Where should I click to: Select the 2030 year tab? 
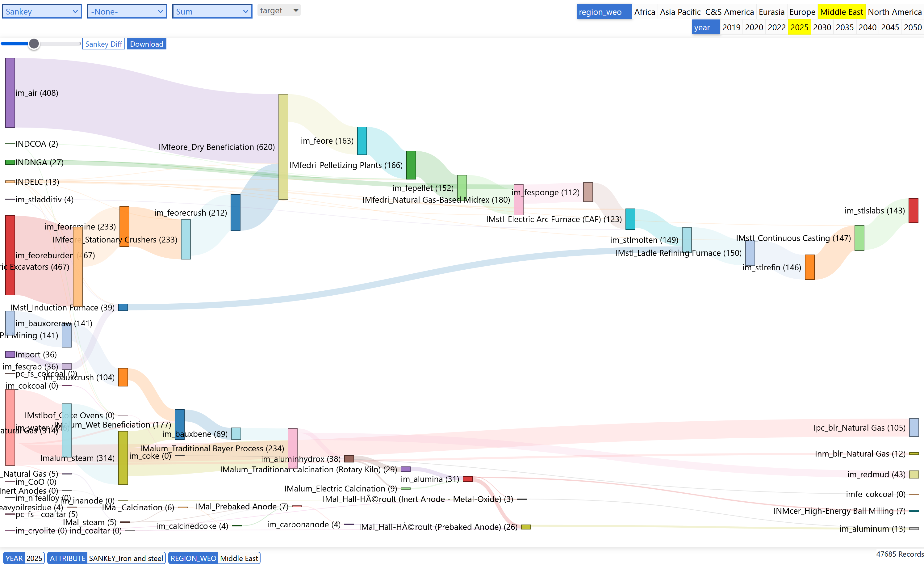coord(822,27)
